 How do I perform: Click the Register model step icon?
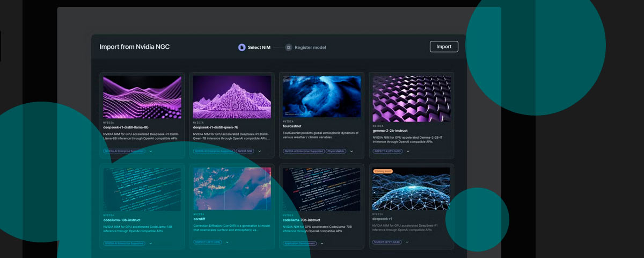coord(289,47)
